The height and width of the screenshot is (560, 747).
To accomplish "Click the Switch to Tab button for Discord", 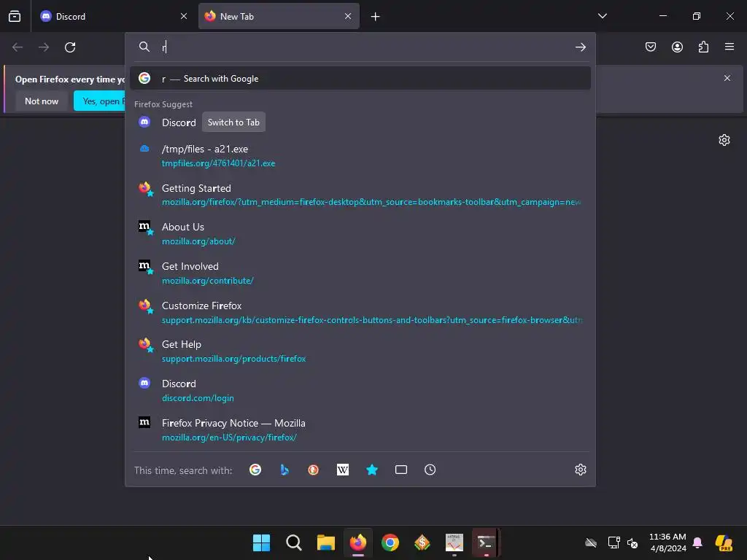I will [233, 122].
